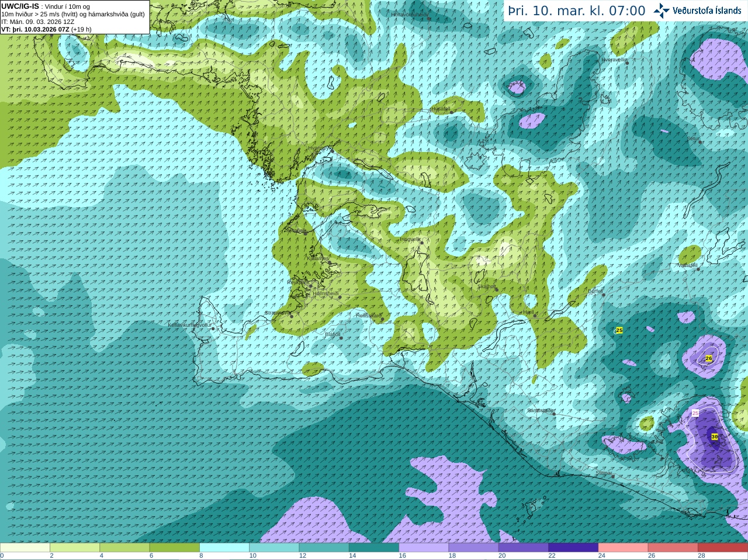Click the Skálholt station label
Screen dimensions: 748x560
(487, 286)
